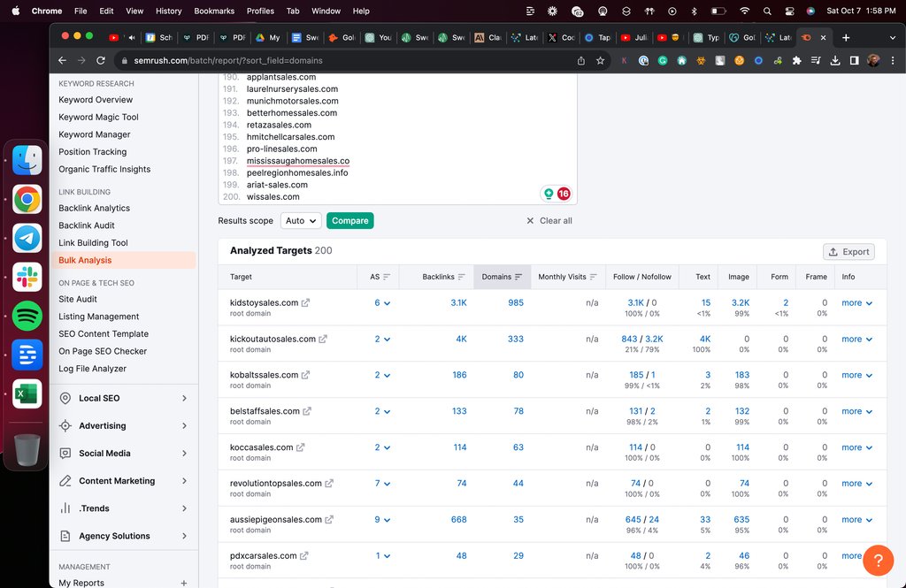Add new report with My Reports plus
Image resolution: width=906 pixels, height=588 pixels.
pos(184,583)
